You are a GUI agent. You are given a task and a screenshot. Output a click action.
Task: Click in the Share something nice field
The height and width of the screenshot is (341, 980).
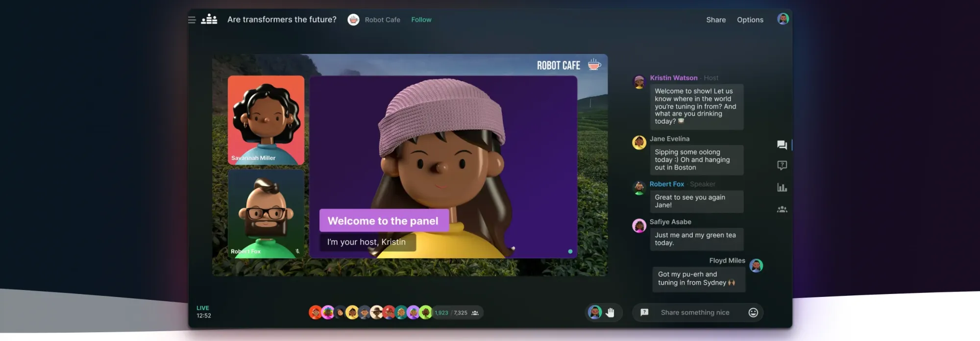(x=695, y=313)
